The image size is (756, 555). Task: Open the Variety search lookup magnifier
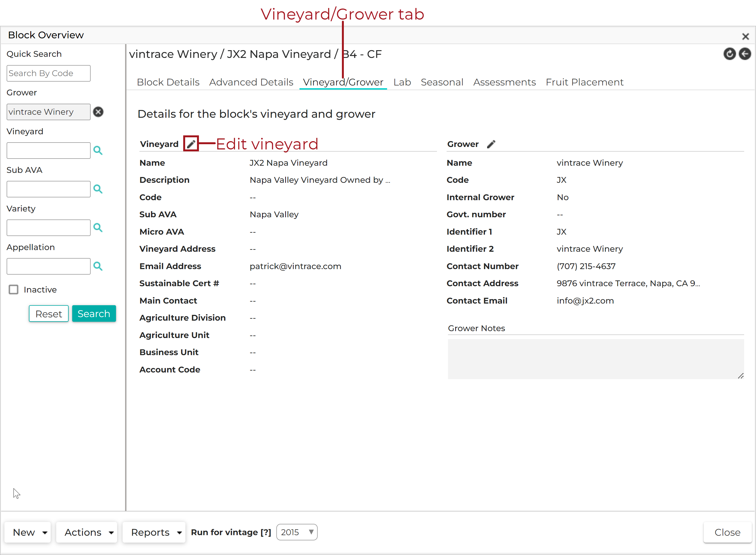pos(98,227)
